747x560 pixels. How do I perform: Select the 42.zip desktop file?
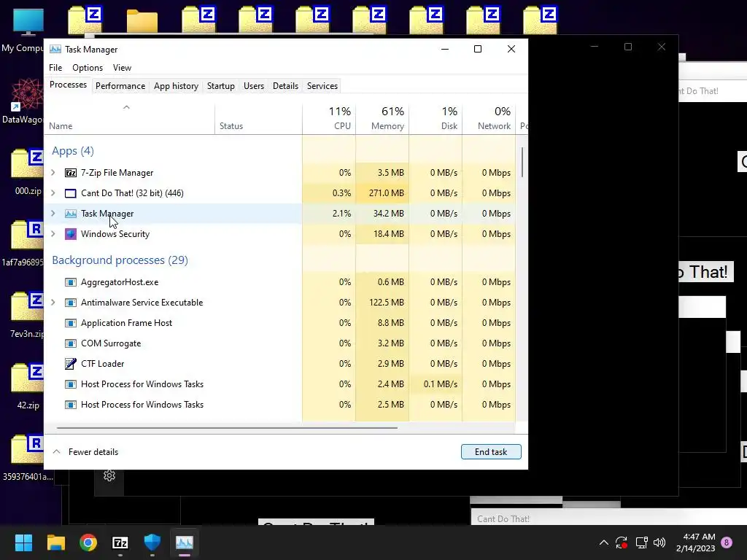(28, 386)
